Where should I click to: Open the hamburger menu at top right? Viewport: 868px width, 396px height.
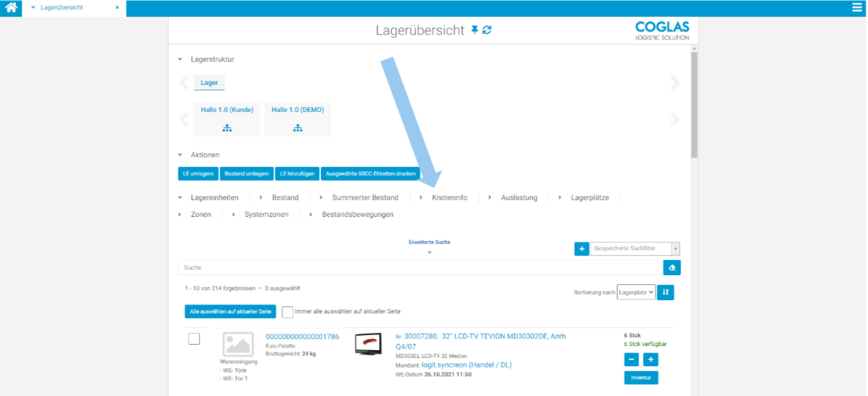click(857, 8)
